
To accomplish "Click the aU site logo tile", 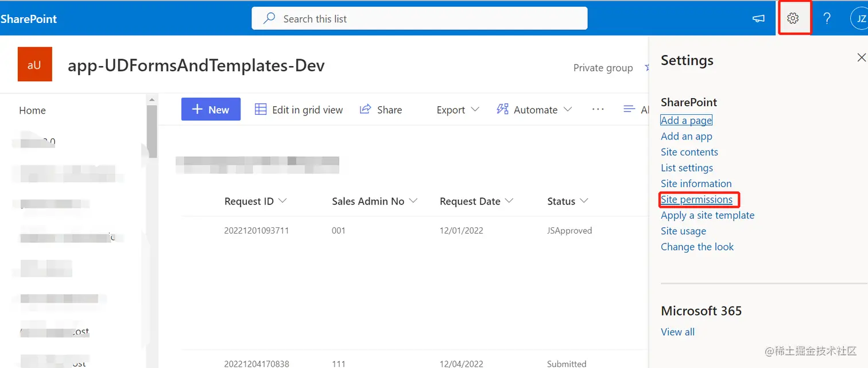I will click(34, 64).
